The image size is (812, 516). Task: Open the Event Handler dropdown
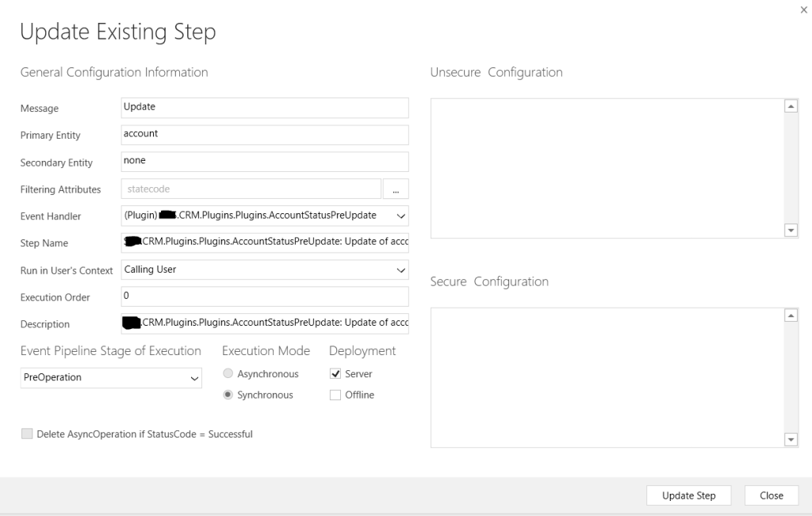tap(400, 216)
